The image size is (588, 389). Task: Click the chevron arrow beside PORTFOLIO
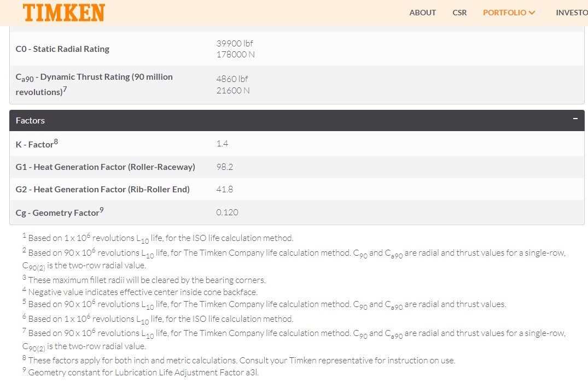532,13
